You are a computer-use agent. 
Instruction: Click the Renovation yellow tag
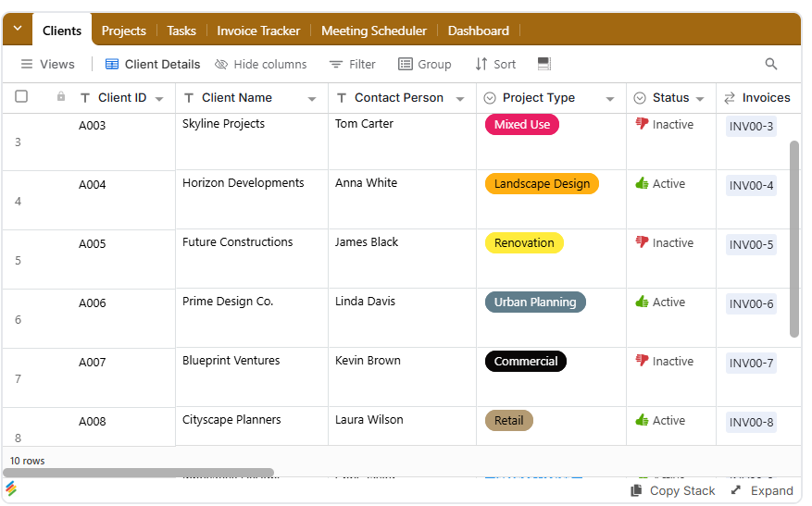coord(524,242)
